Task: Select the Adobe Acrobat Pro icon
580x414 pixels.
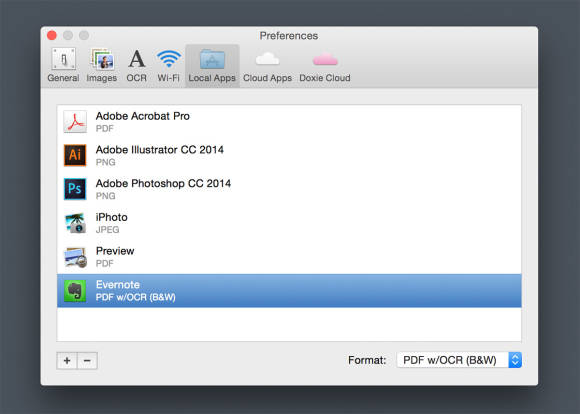Action: pos(75,121)
